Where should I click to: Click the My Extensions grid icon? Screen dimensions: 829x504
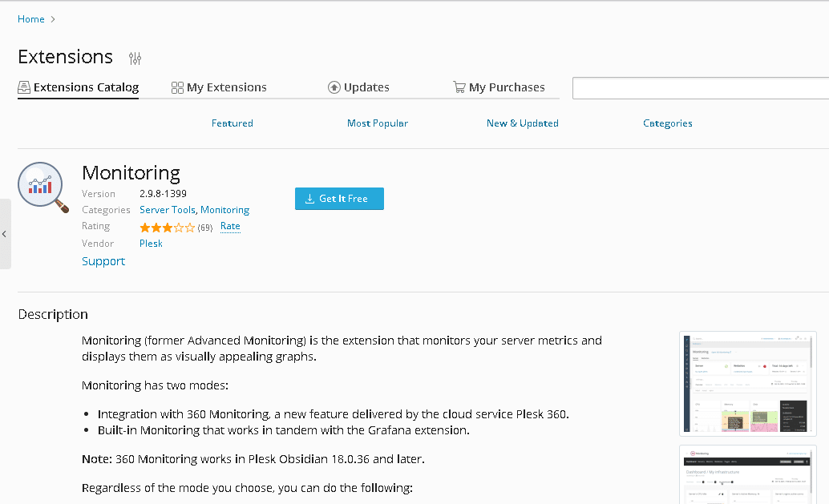tap(177, 87)
